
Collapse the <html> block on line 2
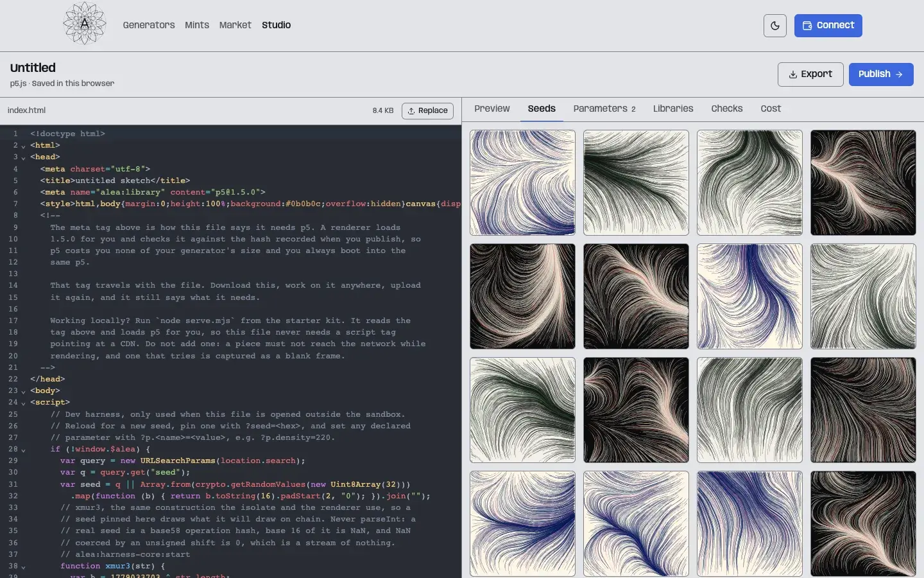click(x=23, y=146)
